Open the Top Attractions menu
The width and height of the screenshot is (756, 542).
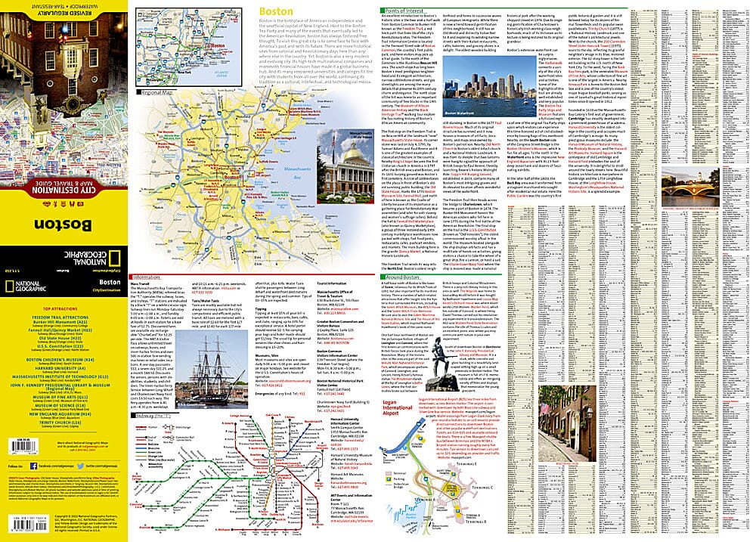point(60,308)
